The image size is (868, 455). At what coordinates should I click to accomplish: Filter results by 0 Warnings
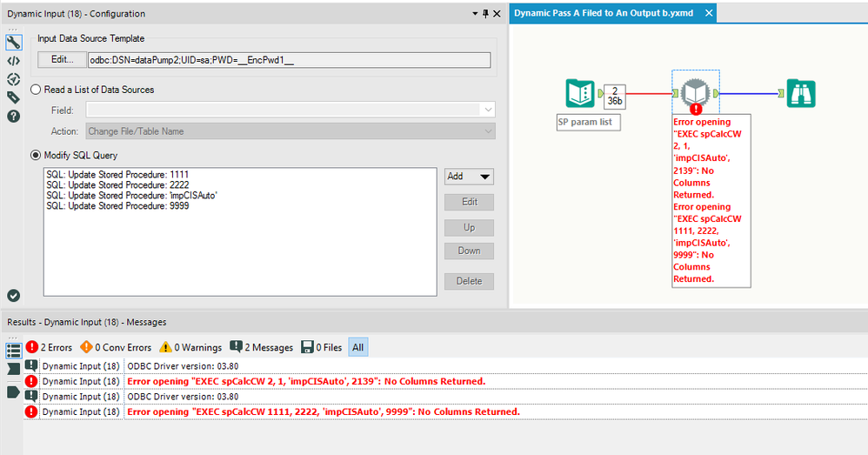pos(190,348)
